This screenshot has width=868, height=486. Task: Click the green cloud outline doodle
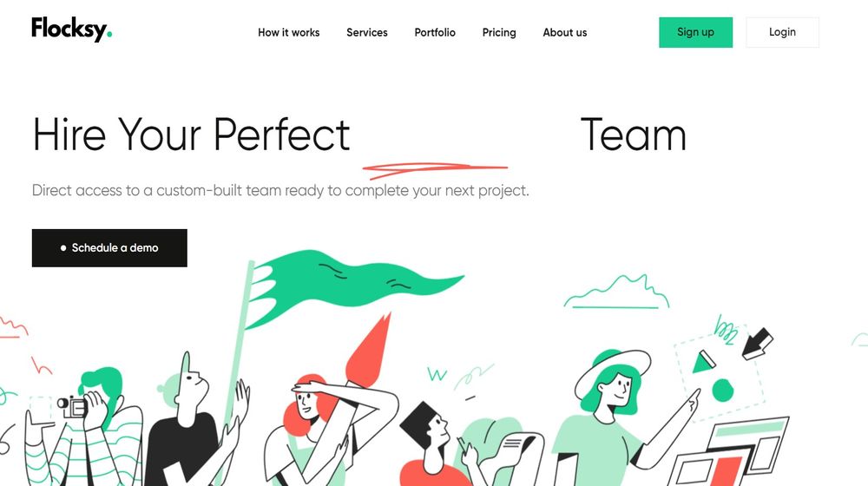616,292
